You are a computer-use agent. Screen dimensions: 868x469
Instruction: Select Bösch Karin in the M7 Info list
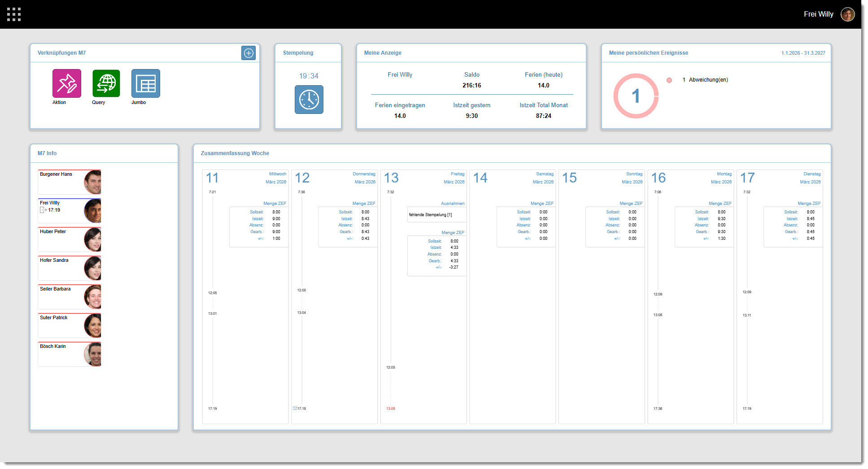click(x=70, y=354)
